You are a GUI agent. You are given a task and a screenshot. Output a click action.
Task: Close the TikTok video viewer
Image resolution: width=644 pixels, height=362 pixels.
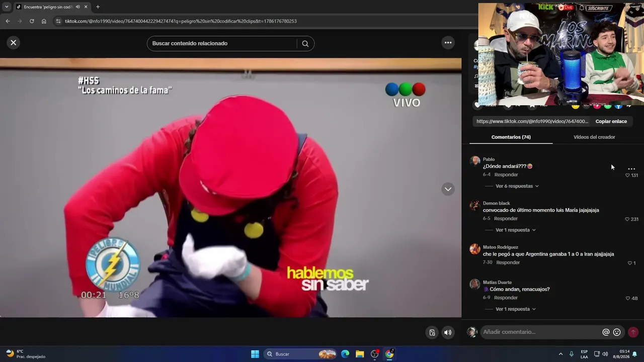point(14,43)
